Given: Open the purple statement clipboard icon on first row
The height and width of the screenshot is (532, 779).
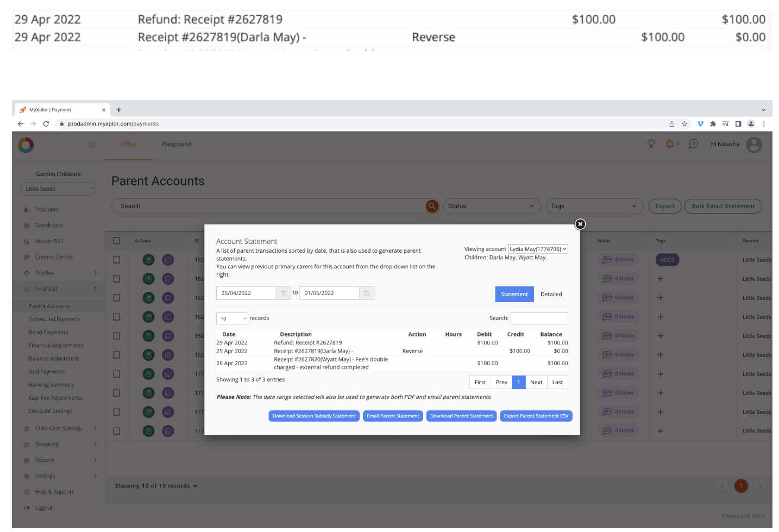Looking at the screenshot, I should point(168,259).
